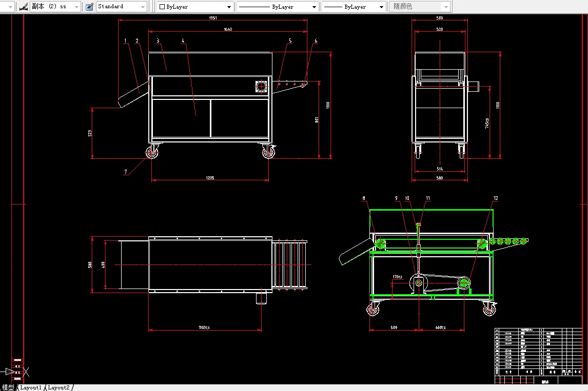Screen dimensions: 588x391
Task: Select the 509 dimension text in section view
Action: coord(394,327)
